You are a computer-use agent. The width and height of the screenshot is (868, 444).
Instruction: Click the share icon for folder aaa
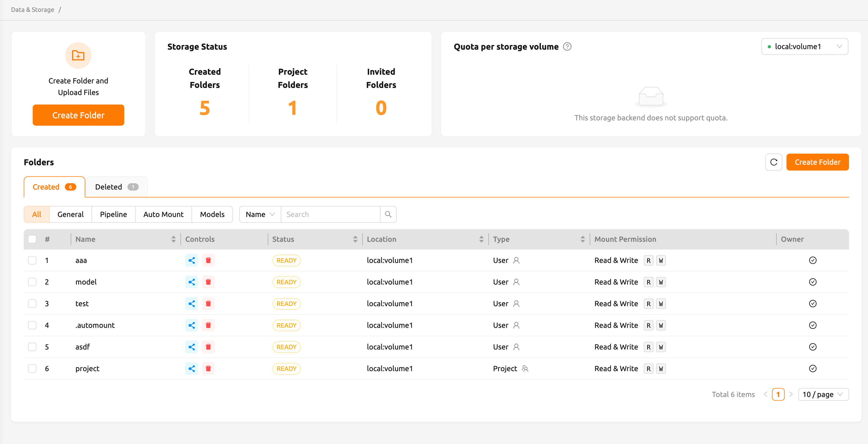coord(191,260)
